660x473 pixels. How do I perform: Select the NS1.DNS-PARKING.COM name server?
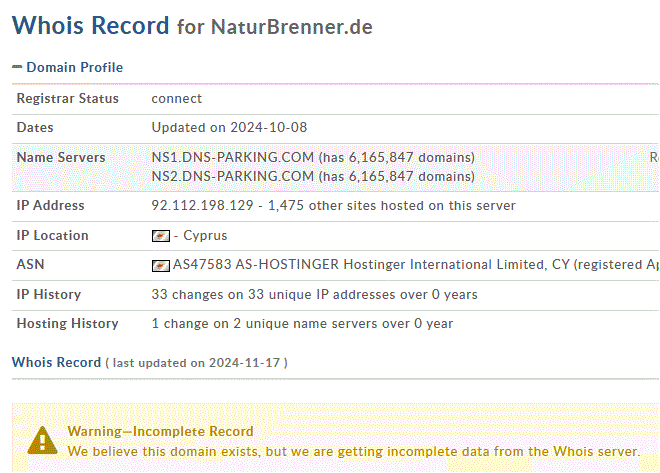(232, 158)
